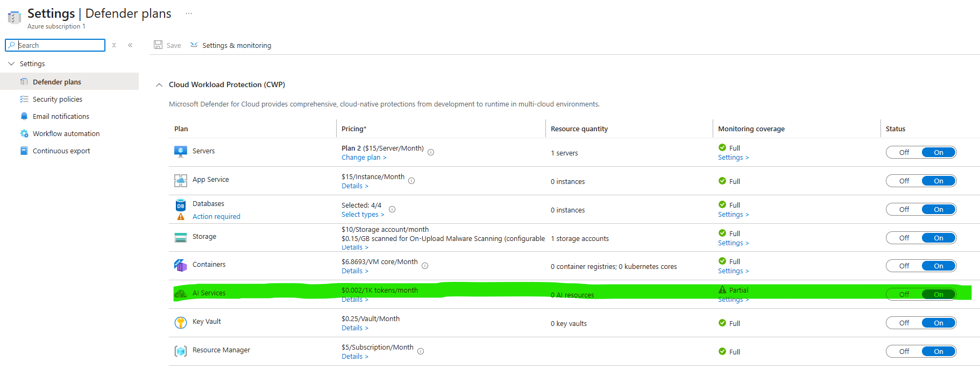
Task: Click the info icon beside Servers pricing
Action: pos(431,152)
